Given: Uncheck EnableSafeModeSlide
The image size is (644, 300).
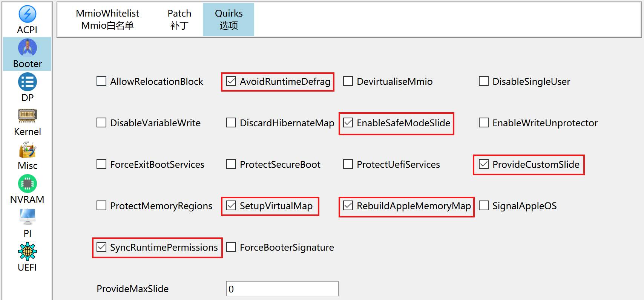Looking at the screenshot, I should pos(348,123).
